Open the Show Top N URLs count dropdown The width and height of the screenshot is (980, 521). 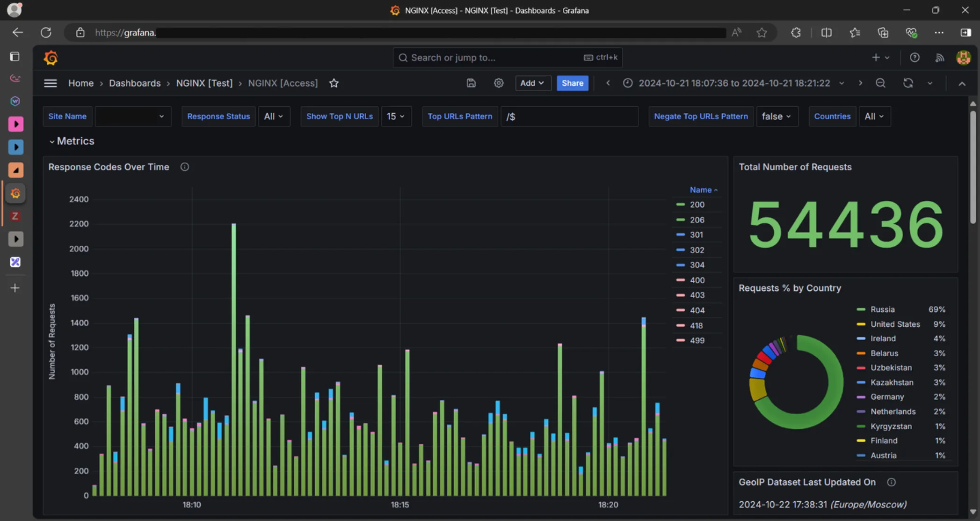point(396,116)
